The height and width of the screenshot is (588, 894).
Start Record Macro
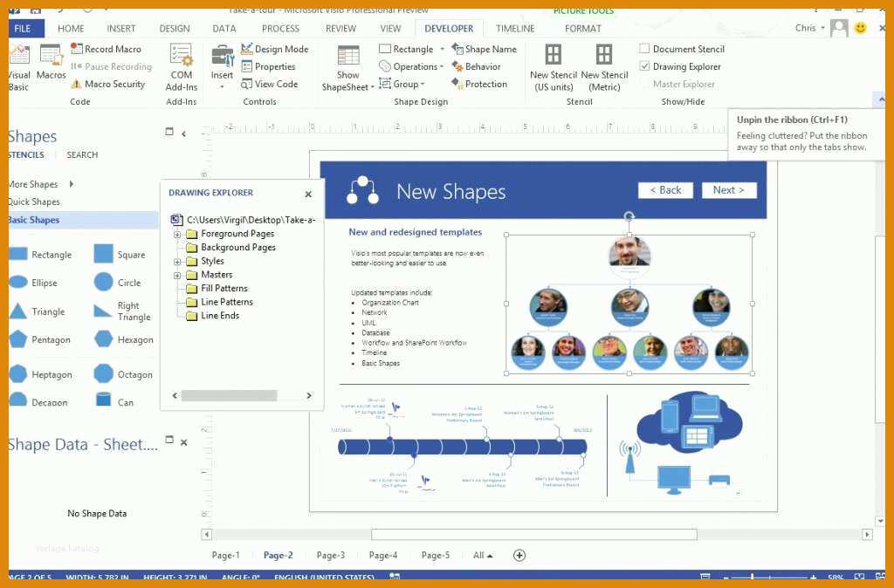(x=106, y=49)
